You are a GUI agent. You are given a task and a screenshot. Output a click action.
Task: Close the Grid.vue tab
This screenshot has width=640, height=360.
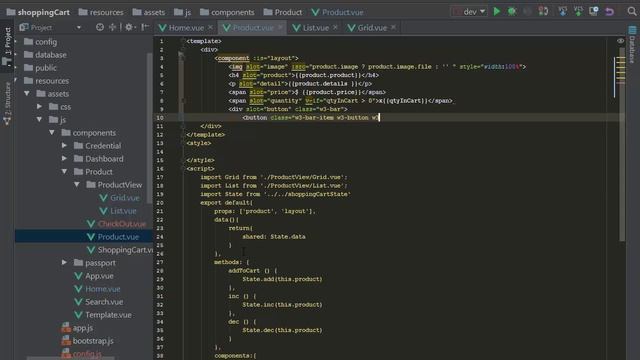click(393, 27)
